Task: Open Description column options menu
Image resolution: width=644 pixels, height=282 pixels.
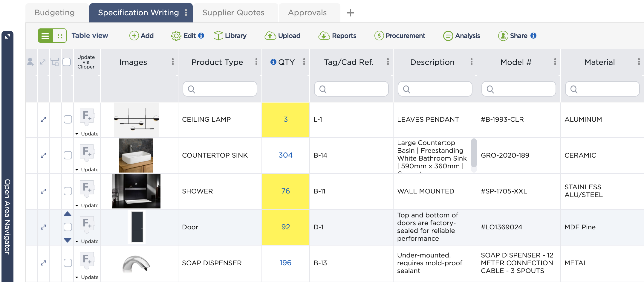Action: [472, 62]
